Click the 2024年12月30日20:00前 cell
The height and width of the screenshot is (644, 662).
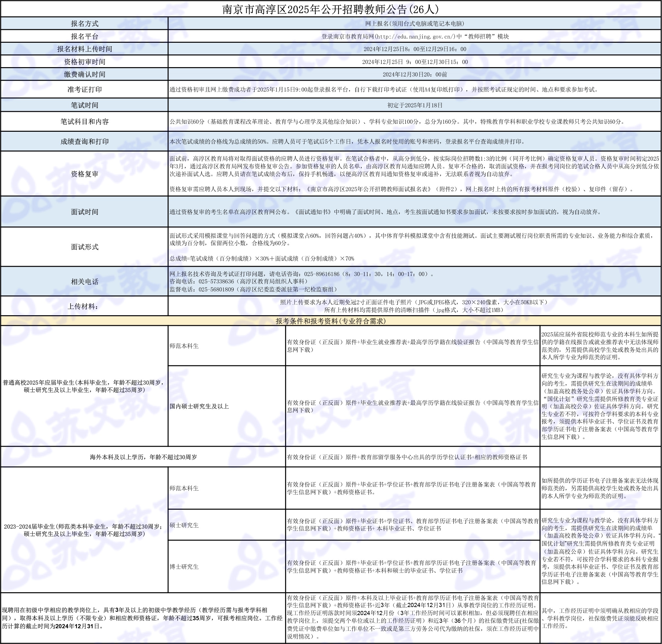[415, 74]
